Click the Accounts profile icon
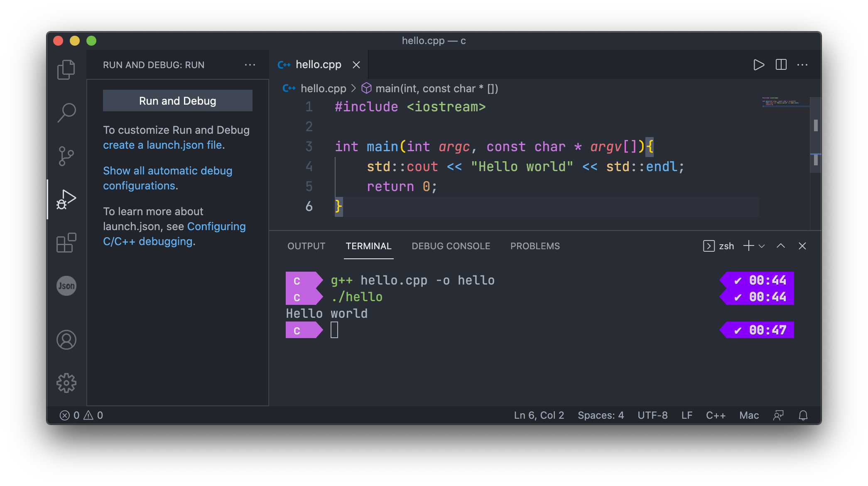The image size is (868, 486). (67, 339)
